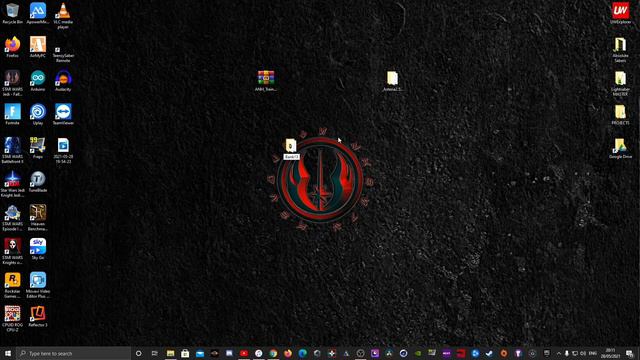Select the Star Wars Jedi Knight icon
The height and width of the screenshot is (360, 640).
(x=12, y=184)
